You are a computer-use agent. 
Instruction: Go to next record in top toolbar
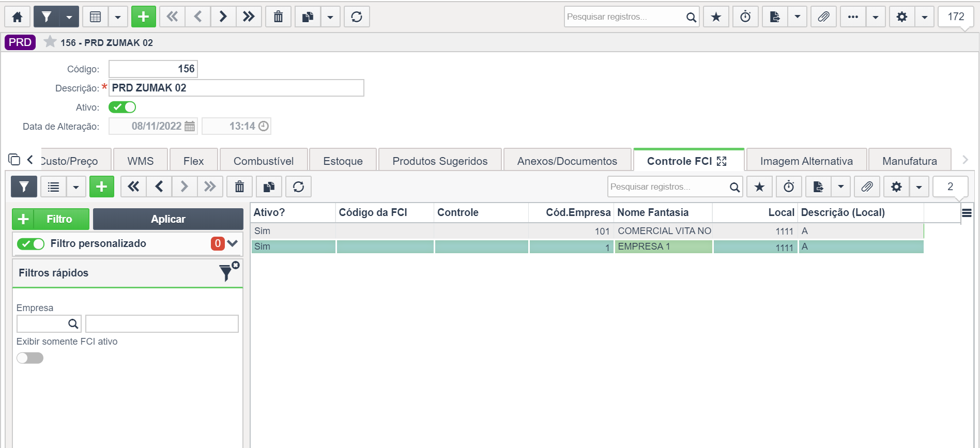click(x=223, y=17)
